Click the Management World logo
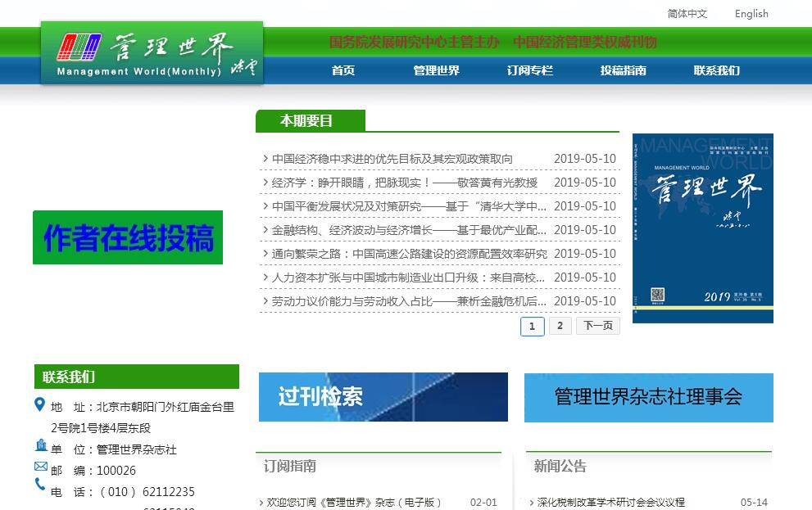The image size is (812, 510). click(152, 53)
